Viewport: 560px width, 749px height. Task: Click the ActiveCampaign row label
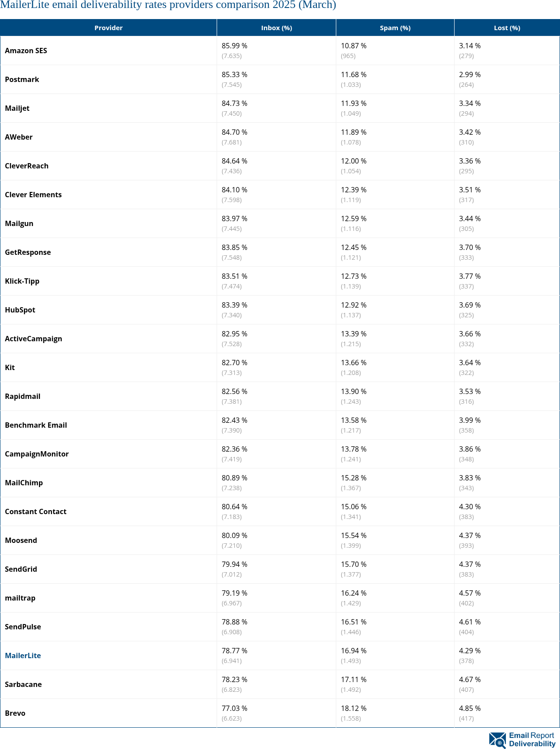[x=34, y=339]
